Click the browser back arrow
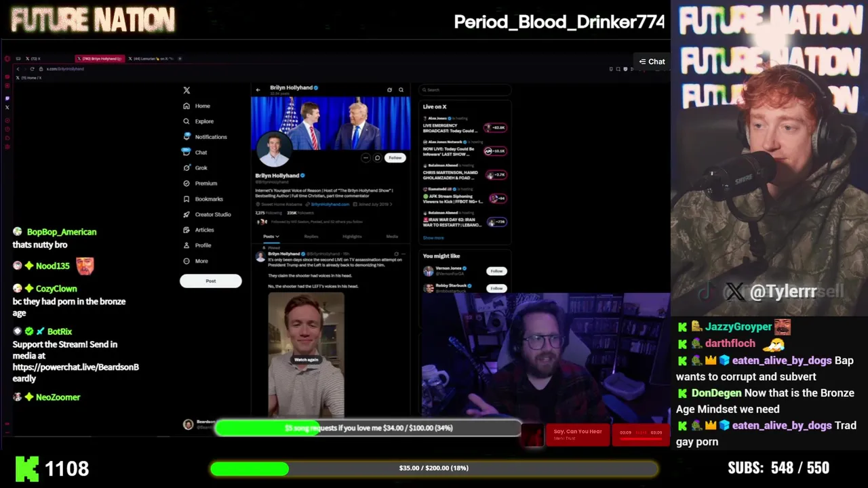The image size is (868, 488). [18, 69]
